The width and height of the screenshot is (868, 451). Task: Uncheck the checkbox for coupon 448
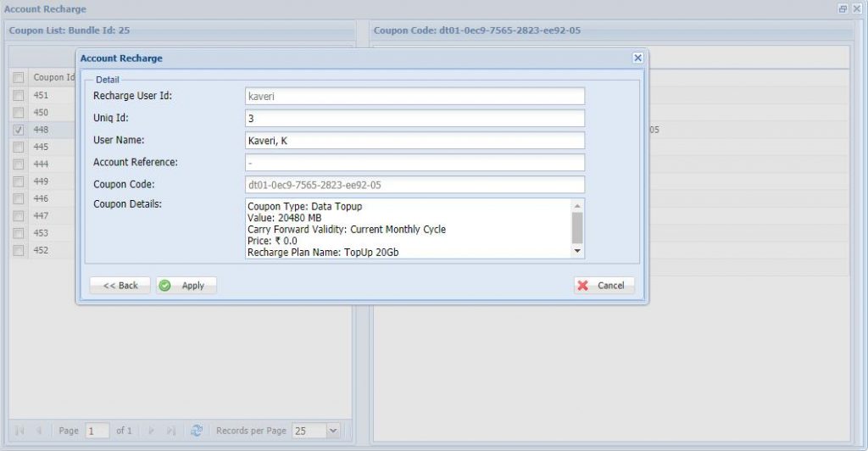point(19,130)
